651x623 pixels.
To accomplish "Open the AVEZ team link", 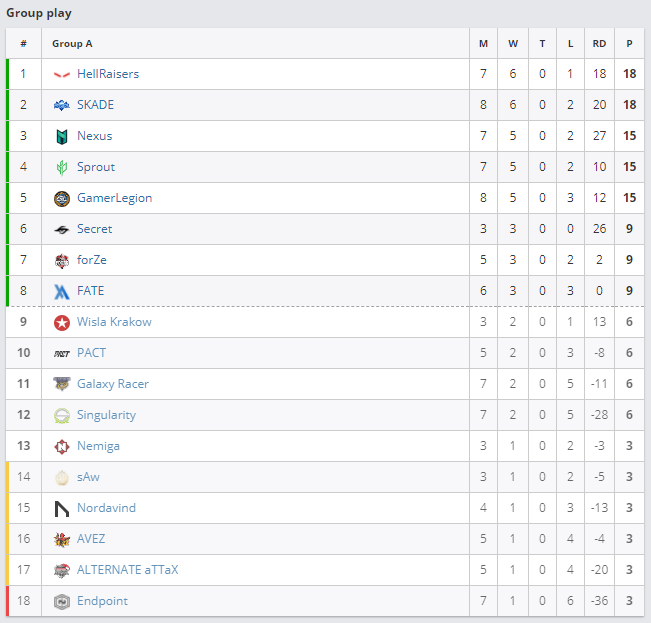I will tap(91, 539).
